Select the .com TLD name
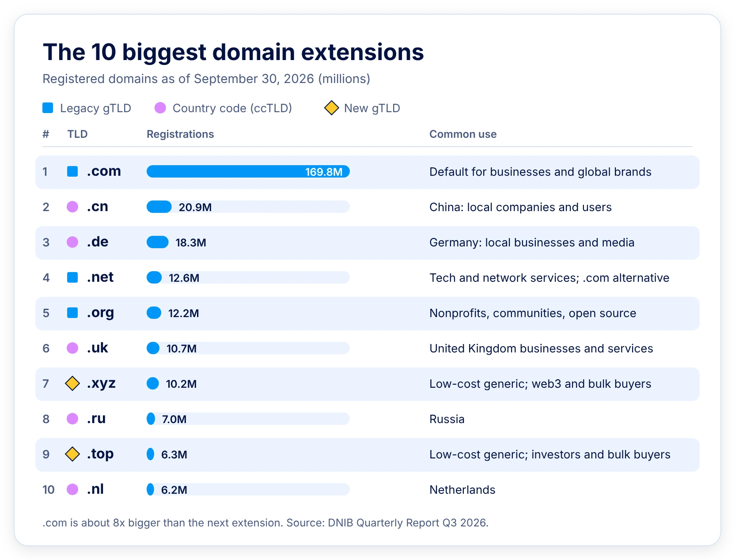The width and height of the screenshot is (735, 560). click(104, 171)
